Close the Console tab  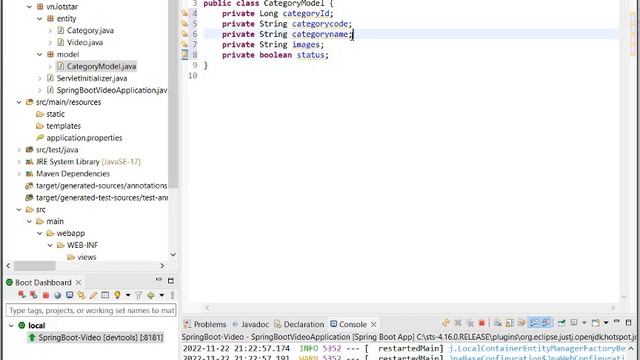click(373, 324)
